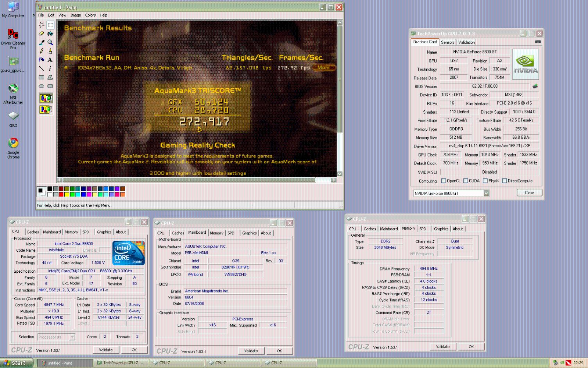Switch to the Sensors tab in GPU-Z

click(448, 42)
